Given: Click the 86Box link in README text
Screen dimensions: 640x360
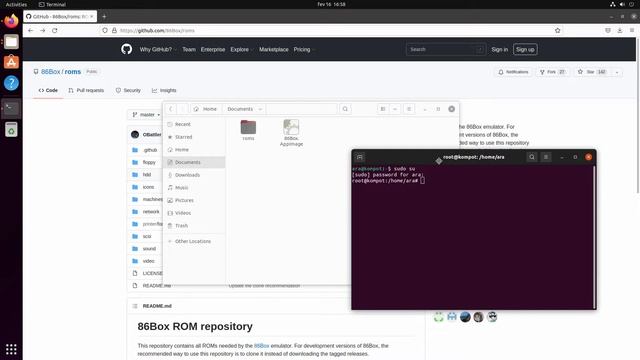Looking at the screenshot, I should click(x=262, y=346).
